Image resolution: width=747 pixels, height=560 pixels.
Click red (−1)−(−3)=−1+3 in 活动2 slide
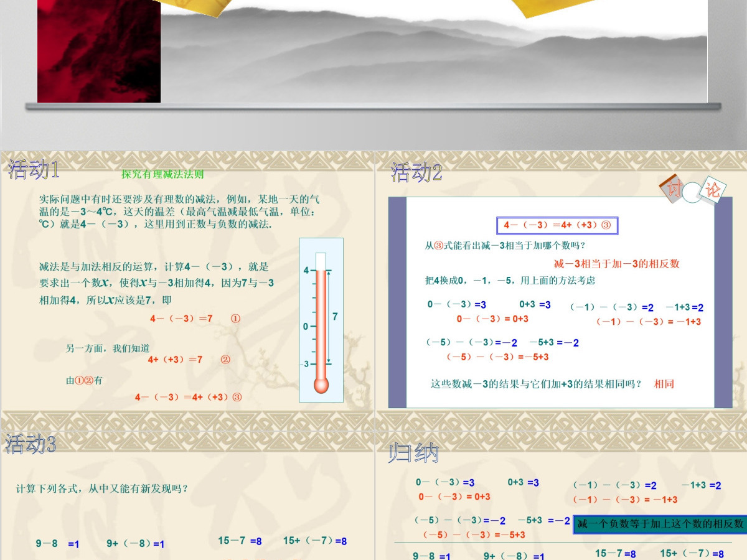click(x=649, y=322)
